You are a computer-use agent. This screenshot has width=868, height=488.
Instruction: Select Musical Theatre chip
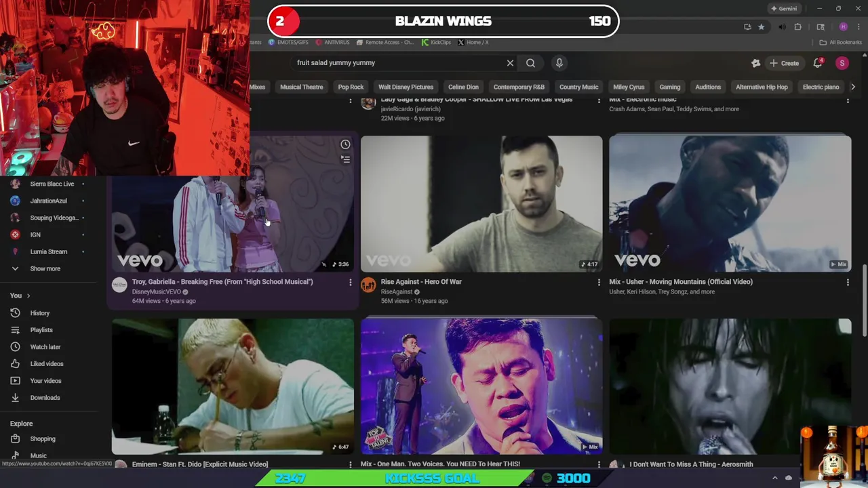(301, 87)
